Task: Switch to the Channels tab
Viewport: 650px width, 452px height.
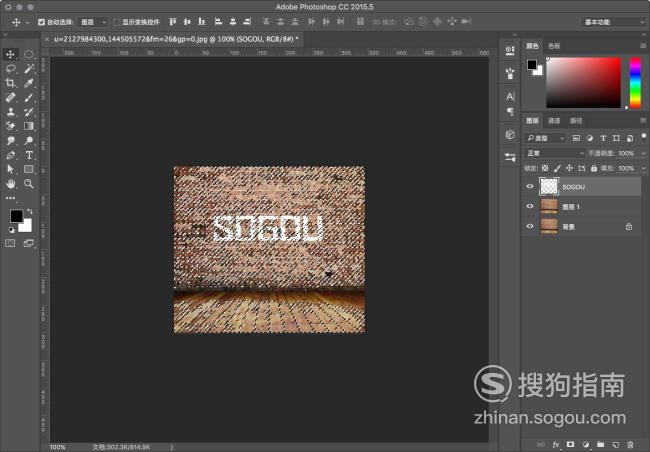Action: pos(554,121)
